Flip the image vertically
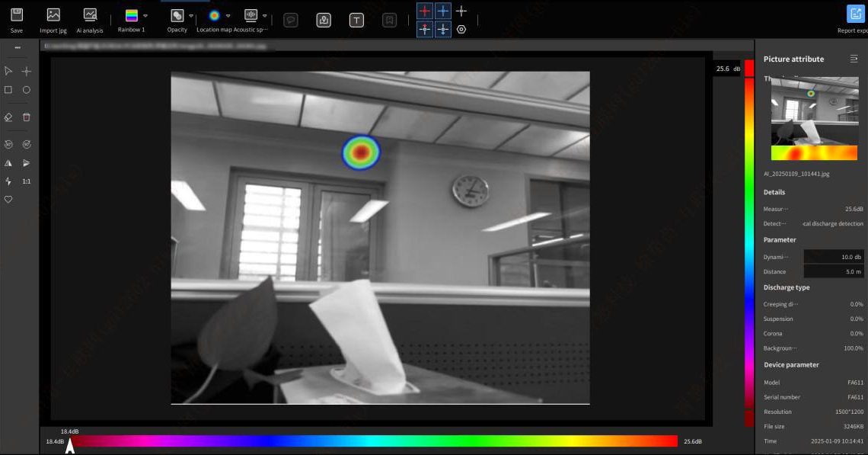868x455 pixels. 26,163
